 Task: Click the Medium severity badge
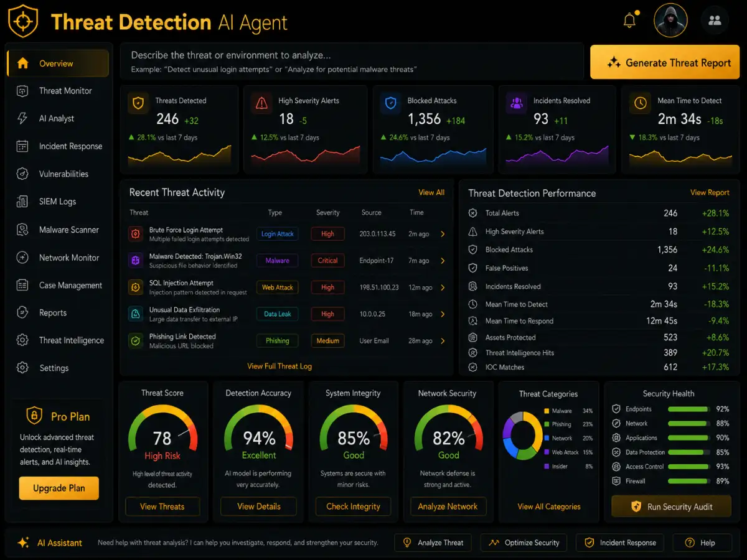click(x=327, y=341)
